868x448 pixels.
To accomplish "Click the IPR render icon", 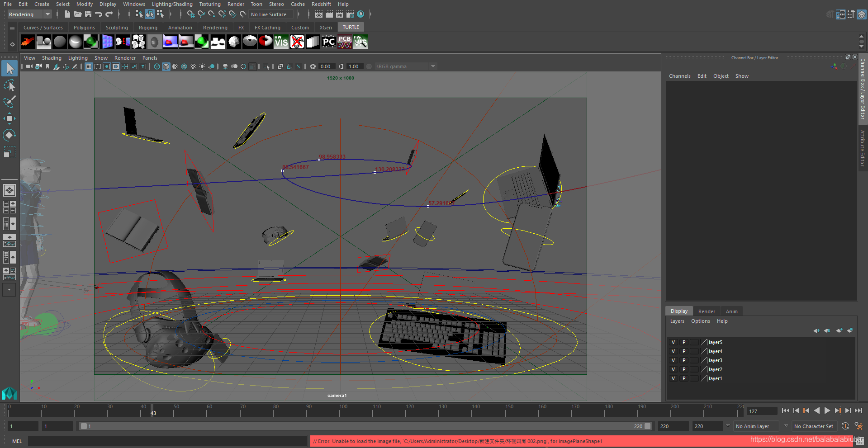I will tap(340, 14).
